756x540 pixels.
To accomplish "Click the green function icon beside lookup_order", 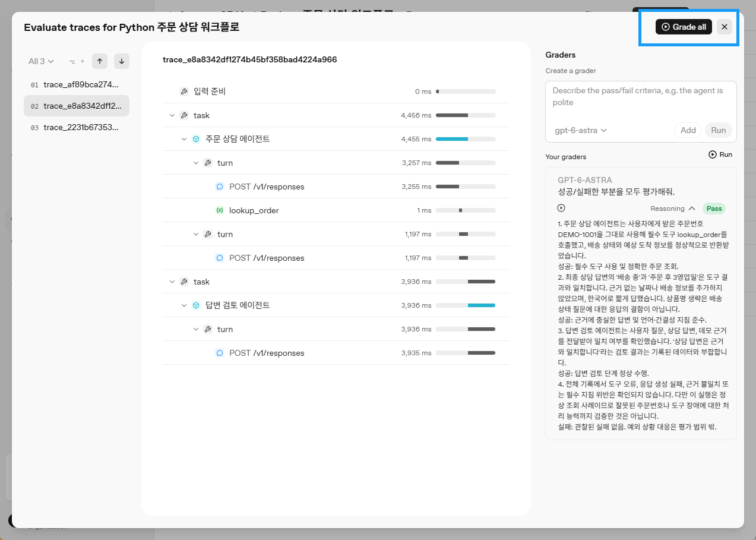I will tap(220, 210).
